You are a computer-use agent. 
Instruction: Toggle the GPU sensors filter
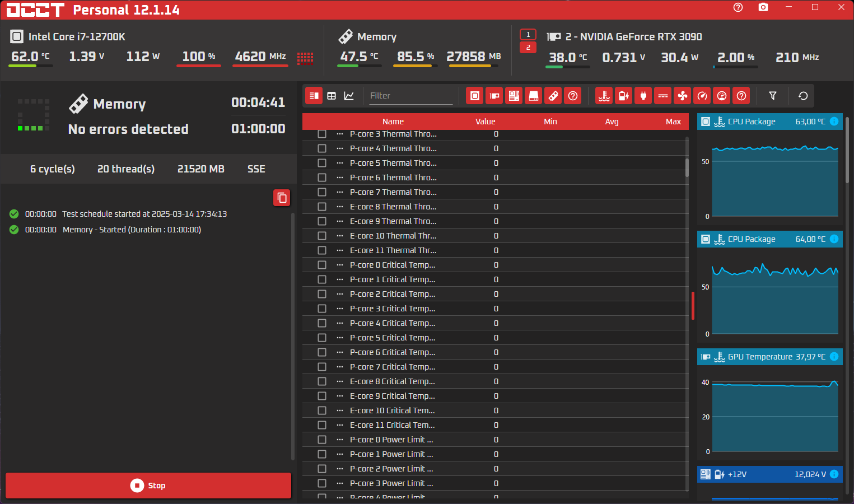(x=494, y=96)
